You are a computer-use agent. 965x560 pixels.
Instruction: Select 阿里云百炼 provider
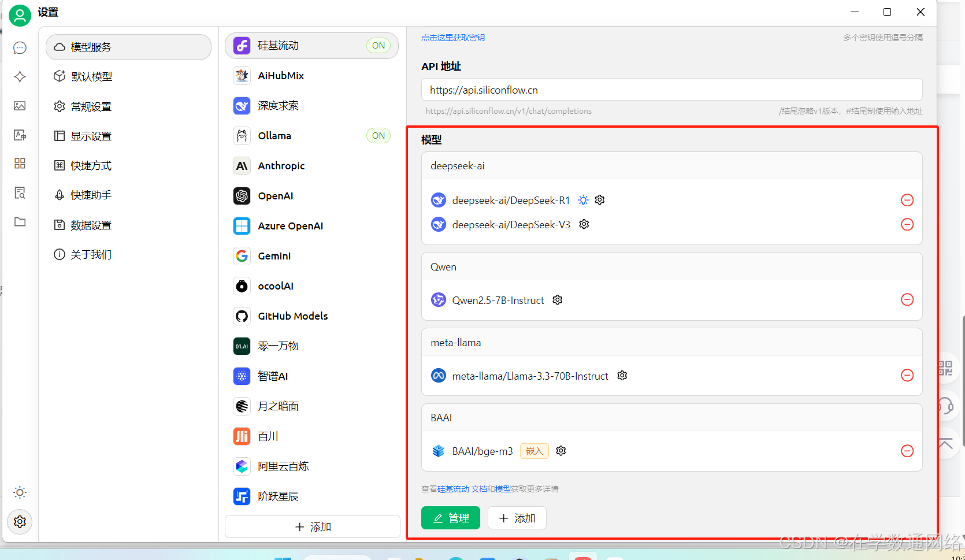coord(312,466)
